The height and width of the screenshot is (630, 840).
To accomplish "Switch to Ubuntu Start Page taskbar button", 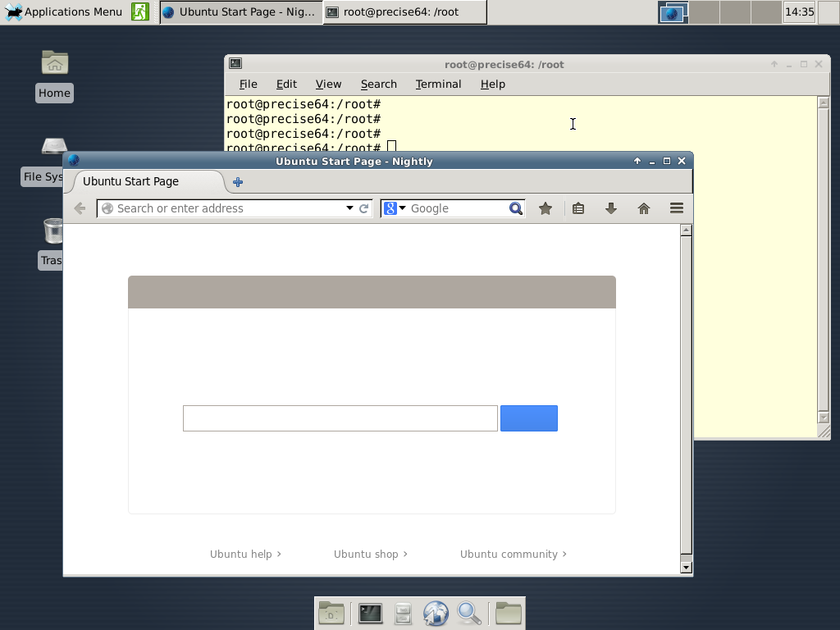I will [x=241, y=11].
